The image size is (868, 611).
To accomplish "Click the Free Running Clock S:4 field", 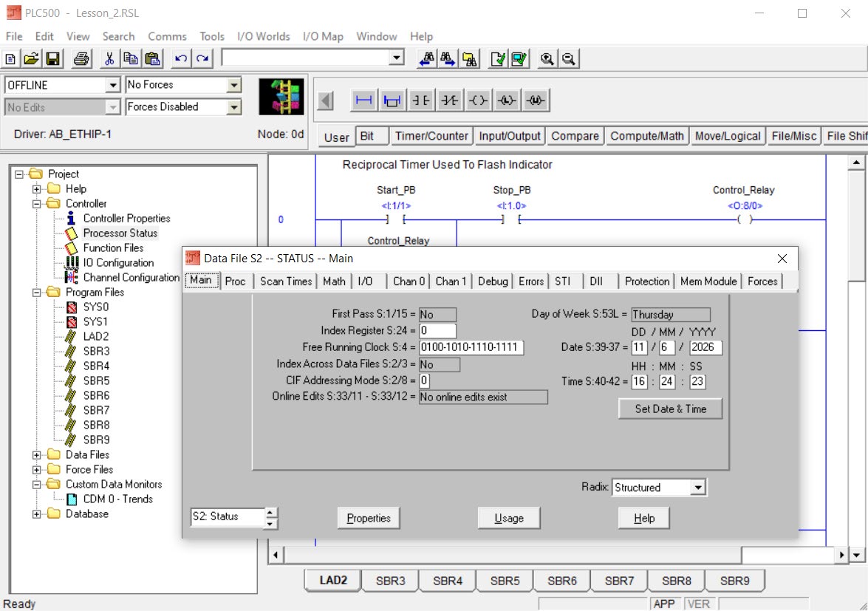I will point(471,347).
